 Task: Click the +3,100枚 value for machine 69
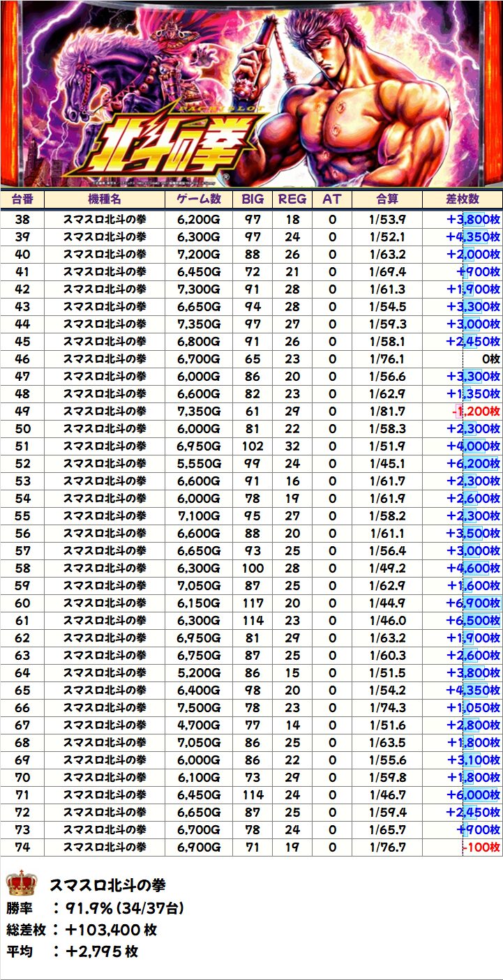(474, 760)
